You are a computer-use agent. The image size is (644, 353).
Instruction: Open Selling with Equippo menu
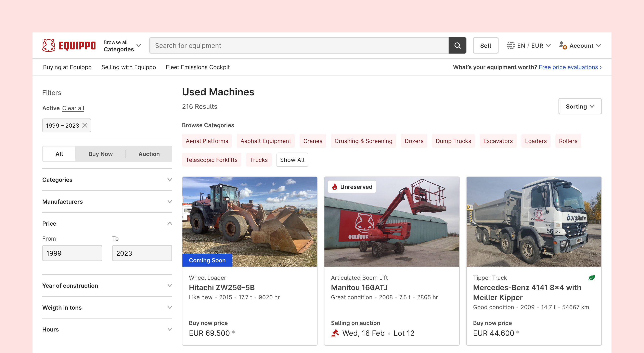point(129,67)
